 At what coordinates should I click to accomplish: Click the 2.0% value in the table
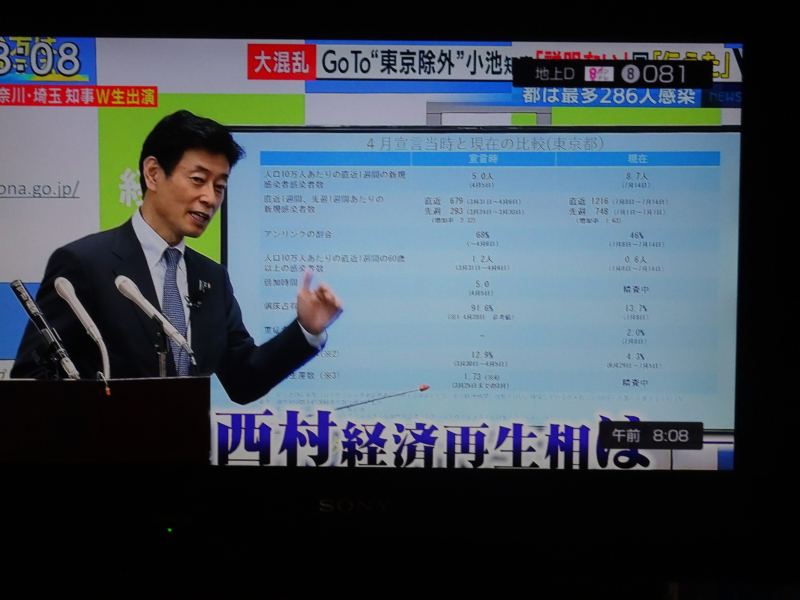[x=636, y=333]
